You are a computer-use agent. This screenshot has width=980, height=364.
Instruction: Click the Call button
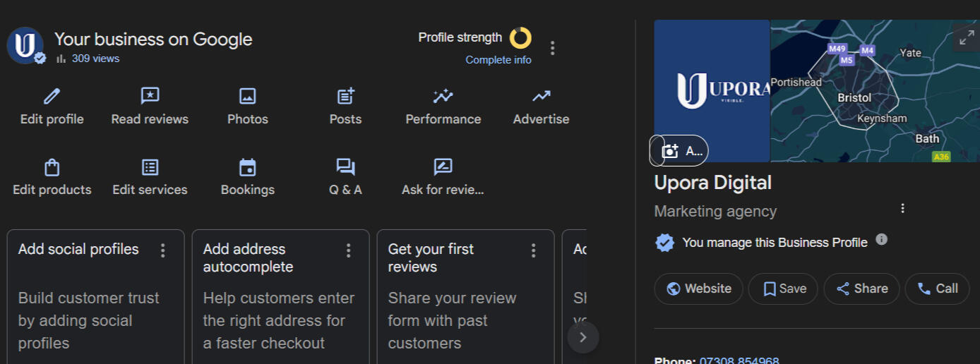[937, 289]
